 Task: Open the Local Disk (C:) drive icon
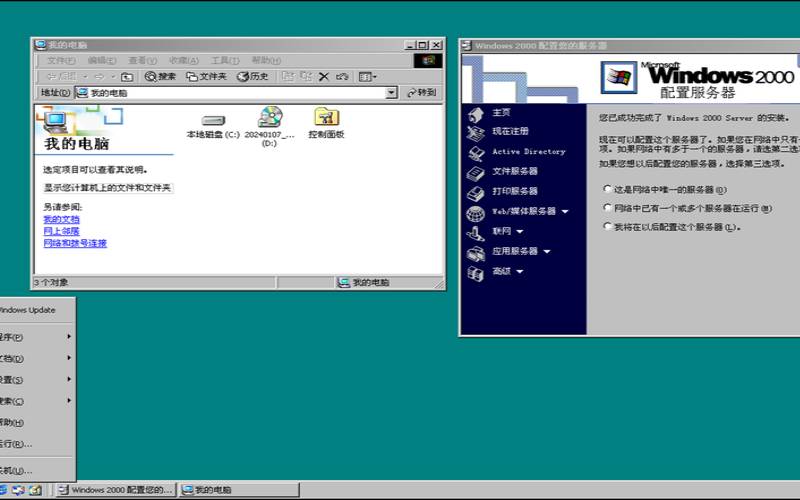tap(213, 121)
